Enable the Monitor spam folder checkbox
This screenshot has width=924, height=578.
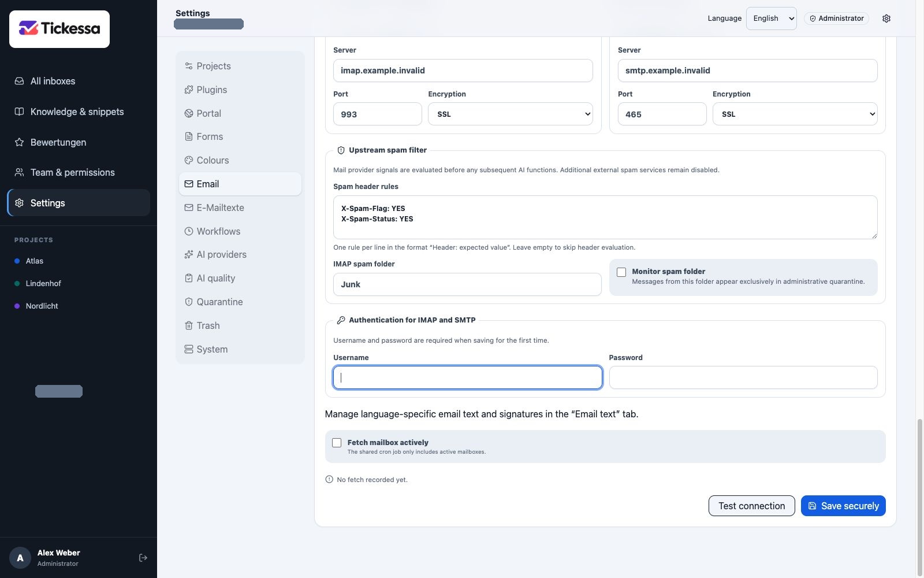click(x=621, y=272)
